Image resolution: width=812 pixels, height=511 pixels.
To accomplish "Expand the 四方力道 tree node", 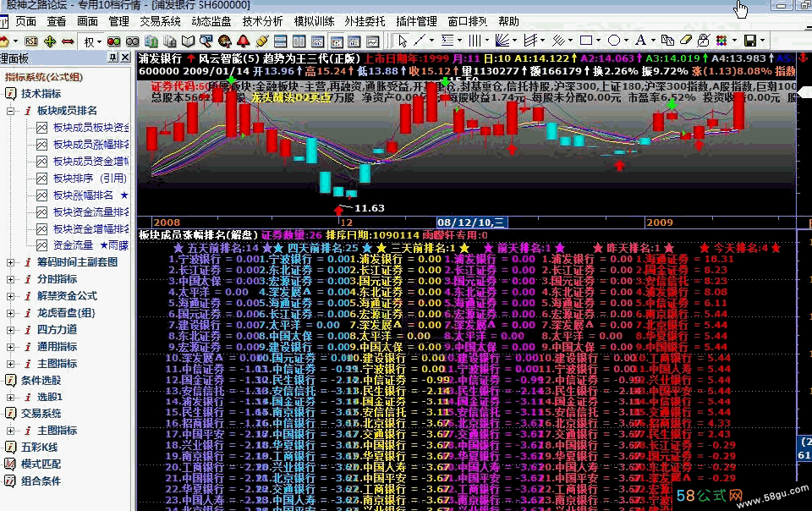I will click(10, 330).
